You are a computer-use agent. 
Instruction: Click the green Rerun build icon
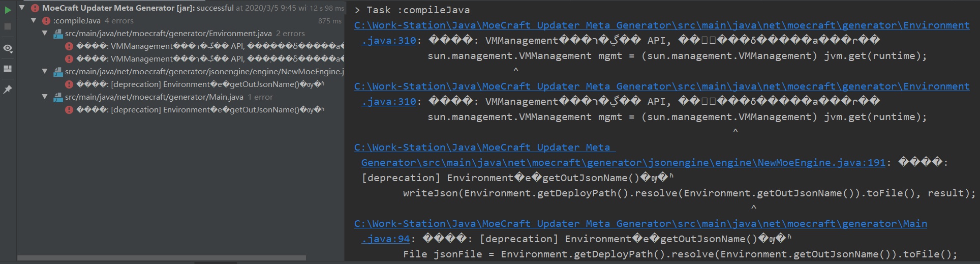pos(8,10)
